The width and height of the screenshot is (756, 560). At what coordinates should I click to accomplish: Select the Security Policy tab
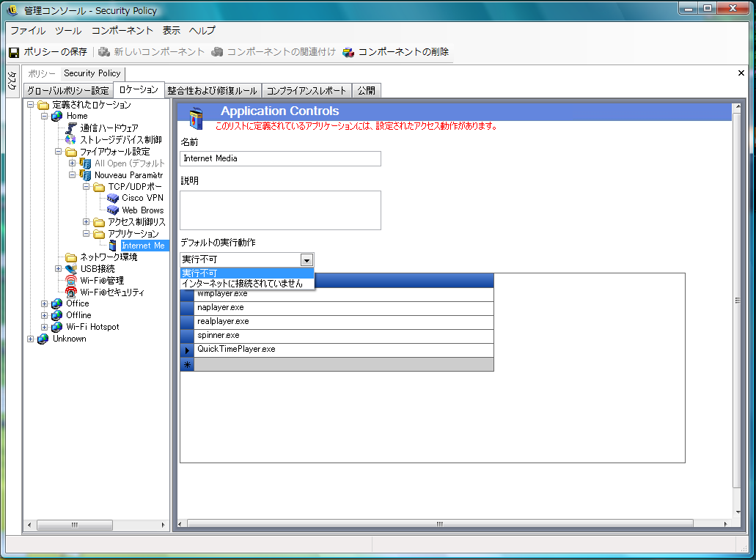[92, 73]
